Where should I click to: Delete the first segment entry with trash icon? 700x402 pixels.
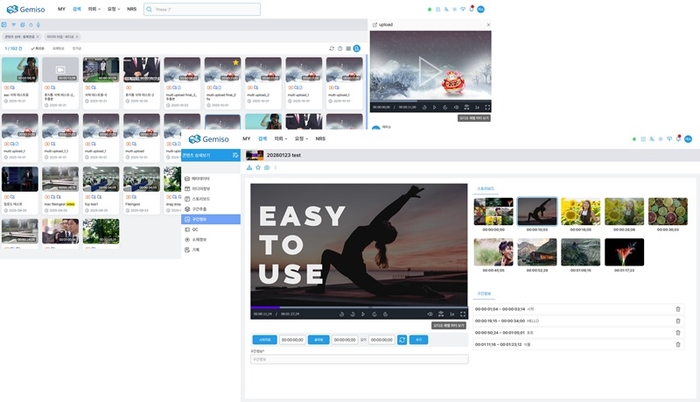(678, 309)
